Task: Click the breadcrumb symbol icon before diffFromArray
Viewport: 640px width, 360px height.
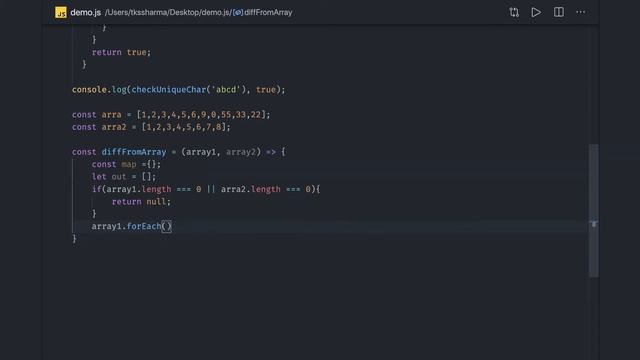Action: (238, 13)
